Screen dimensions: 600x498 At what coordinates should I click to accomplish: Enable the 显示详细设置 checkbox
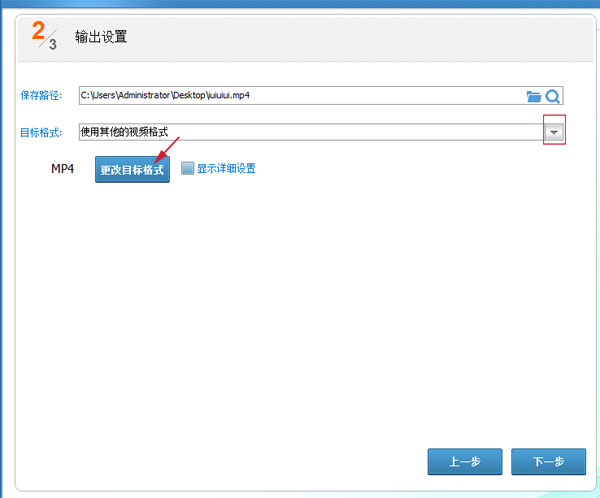[x=187, y=168]
